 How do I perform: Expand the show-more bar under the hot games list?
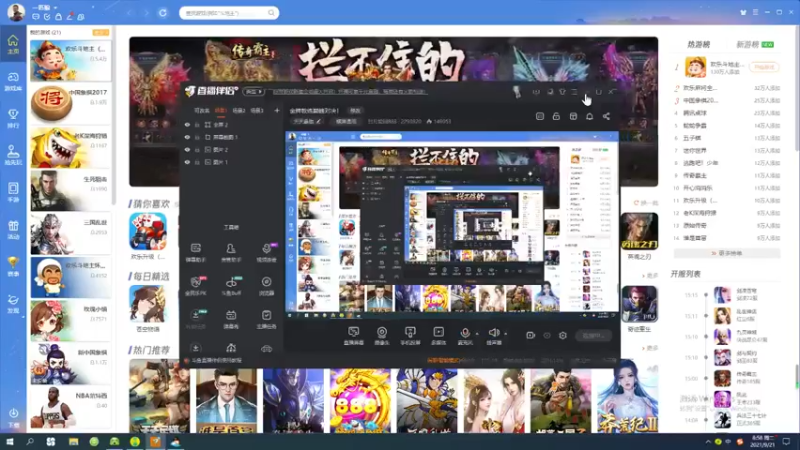click(727, 253)
